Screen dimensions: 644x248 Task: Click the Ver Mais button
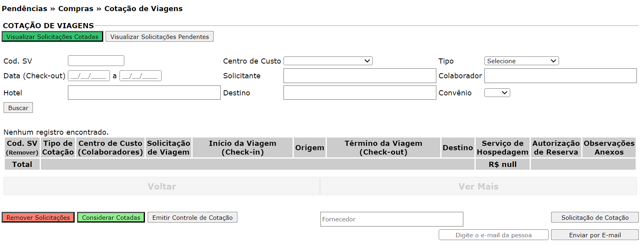click(x=478, y=186)
